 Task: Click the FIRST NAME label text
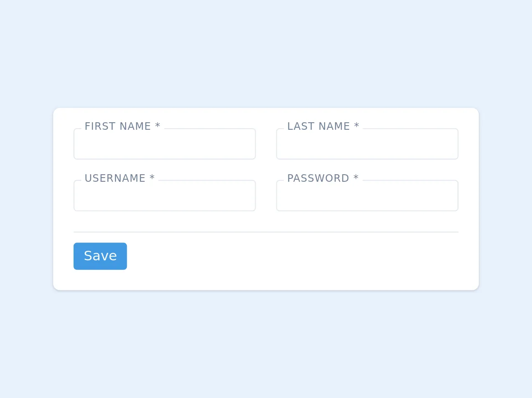pyautogui.click(x=118, y=126)
